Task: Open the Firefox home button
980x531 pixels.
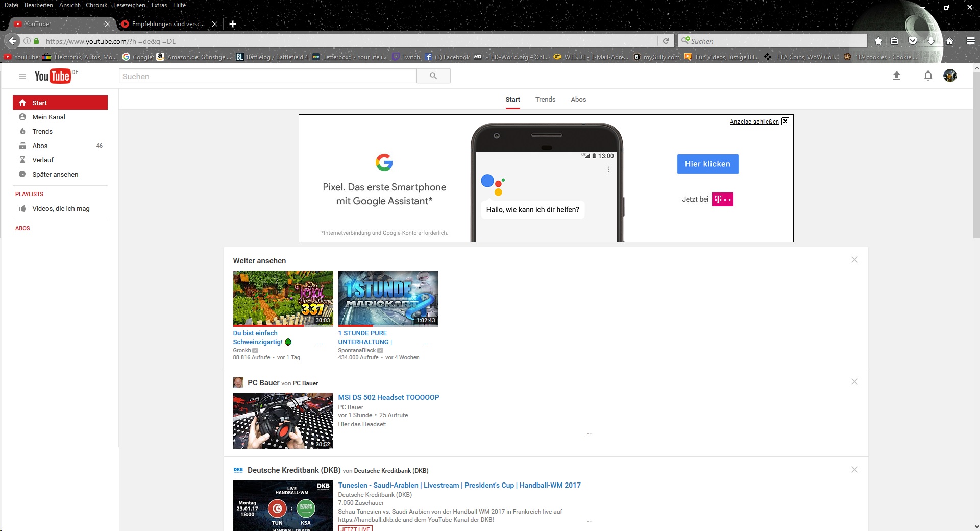Action: pos(949,41)
